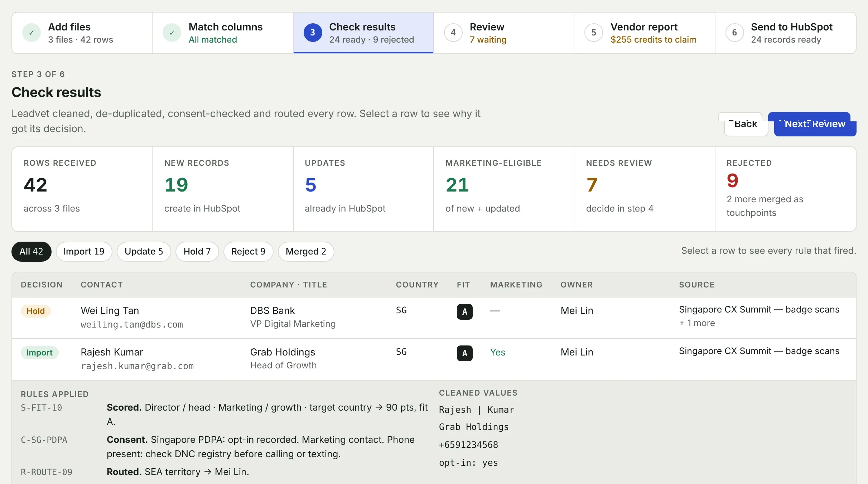Click the Add files checkmark icon
The height and width of the screenshot is (484, 868).
32,33
